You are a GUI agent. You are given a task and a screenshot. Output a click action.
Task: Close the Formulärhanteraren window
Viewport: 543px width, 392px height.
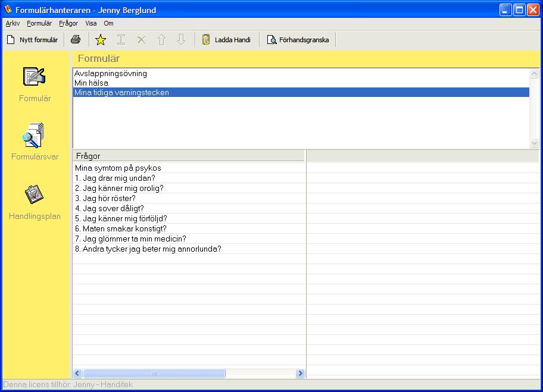pyautogui.click(x=533, y=10)
